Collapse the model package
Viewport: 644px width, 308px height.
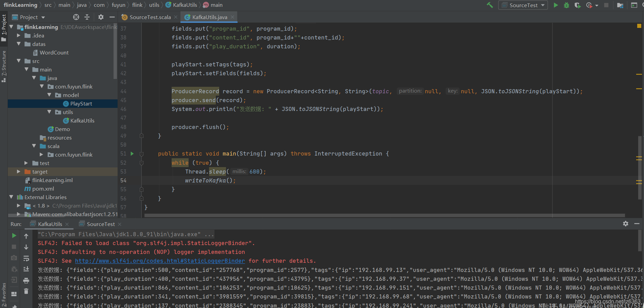pos(49,95)
